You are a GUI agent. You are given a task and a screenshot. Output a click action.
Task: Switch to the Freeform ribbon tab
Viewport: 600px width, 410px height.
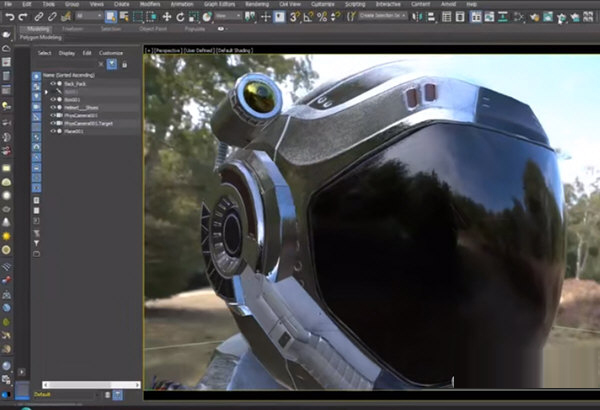click(73, 29)
